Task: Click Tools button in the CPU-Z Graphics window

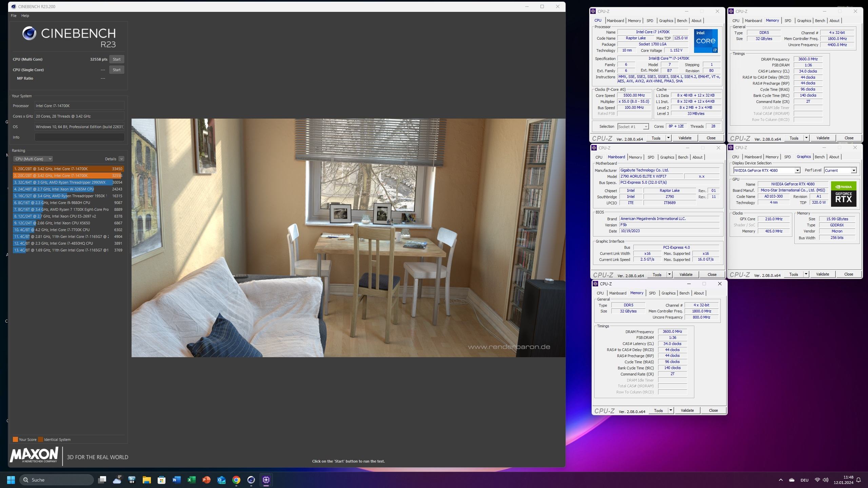Action: click(793, 274)
